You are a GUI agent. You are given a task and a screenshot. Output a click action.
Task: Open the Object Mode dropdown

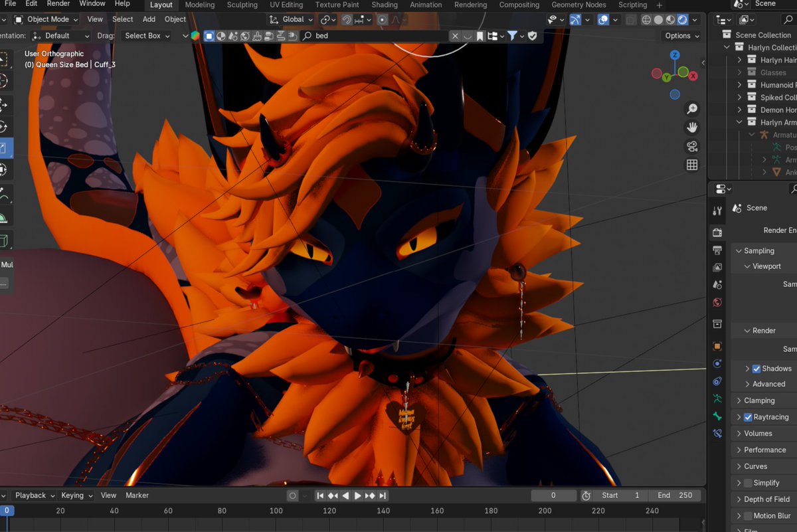coord(45,20)
